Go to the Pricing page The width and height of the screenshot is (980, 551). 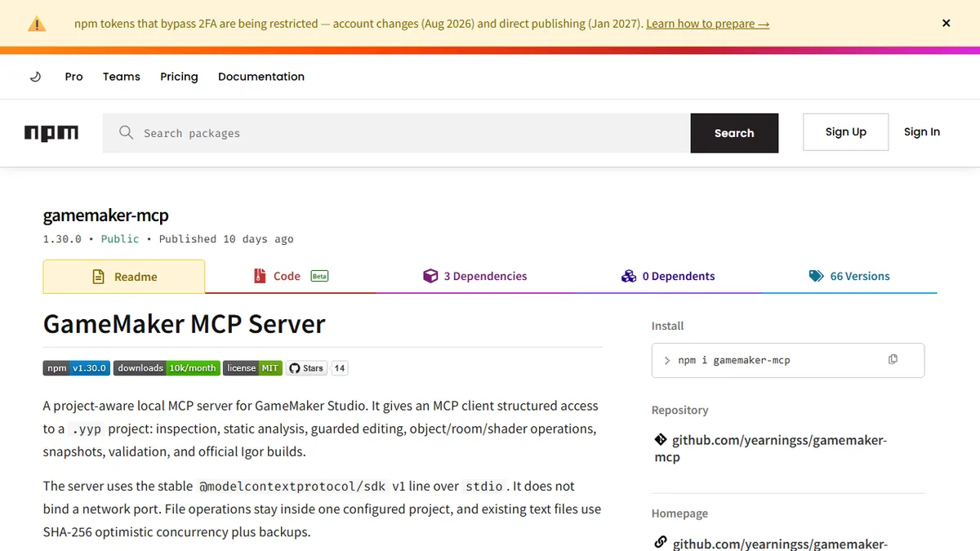point(179,77)
